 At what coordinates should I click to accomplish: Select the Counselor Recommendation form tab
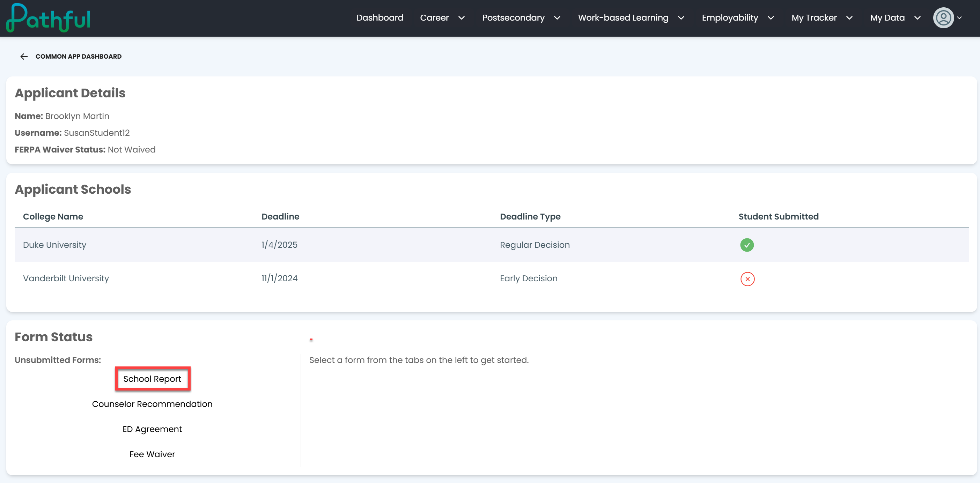tap(152, 404)
